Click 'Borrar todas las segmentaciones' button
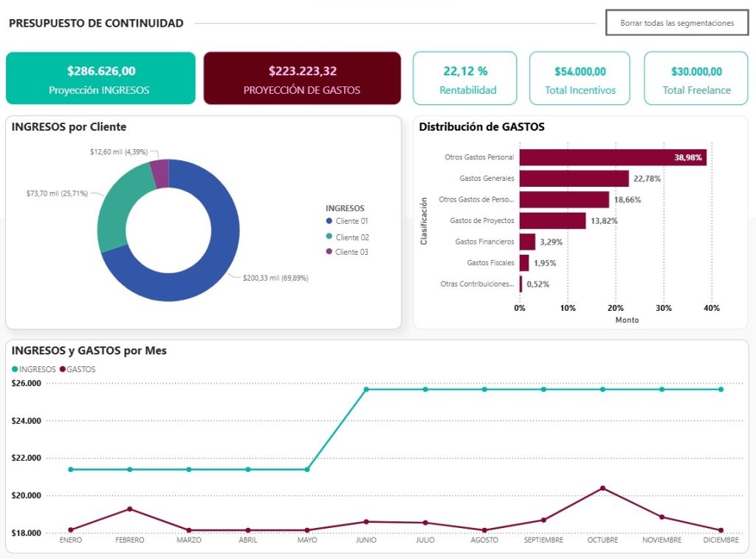 tap(676, 23)
